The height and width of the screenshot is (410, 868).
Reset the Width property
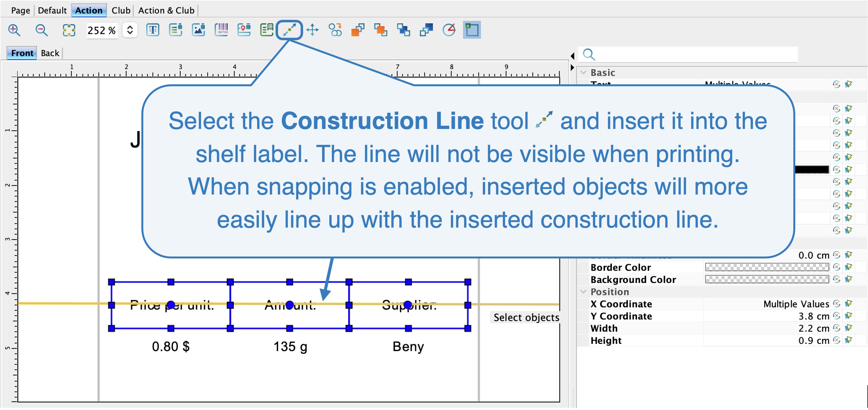pos(836,328)
